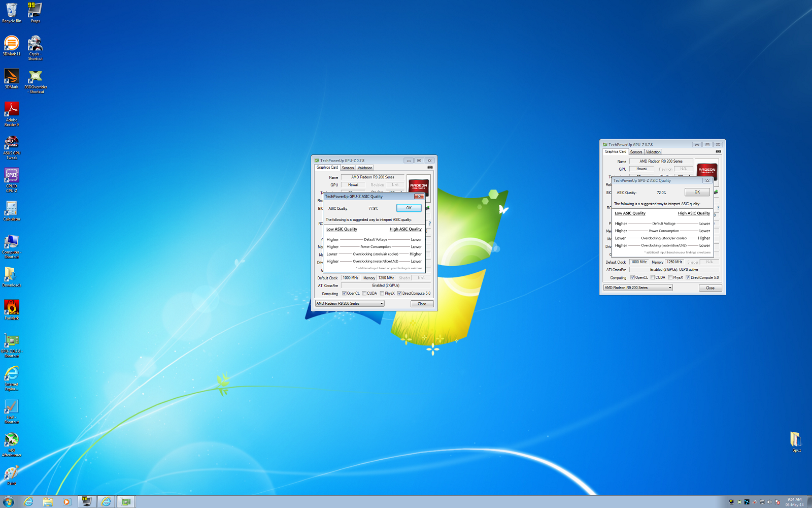Click 'Enabled (2 GPUs), ULPS active' CrossFire field
This screenshot has width=812, height=508.
(674, 270)
